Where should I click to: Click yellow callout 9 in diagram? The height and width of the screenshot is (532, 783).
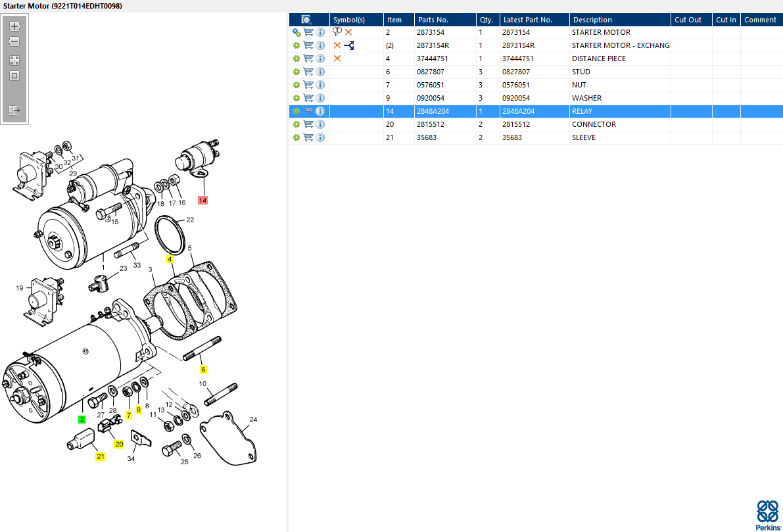click(139, 410)
